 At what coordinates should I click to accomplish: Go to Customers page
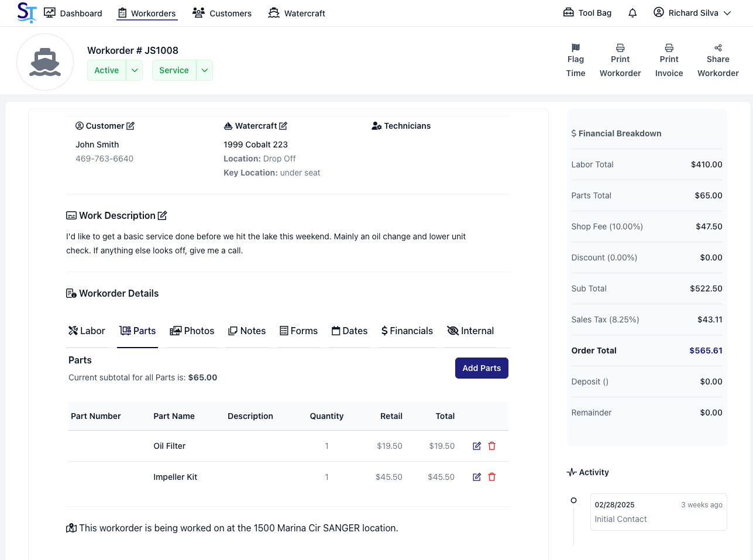tap(222, 13)
